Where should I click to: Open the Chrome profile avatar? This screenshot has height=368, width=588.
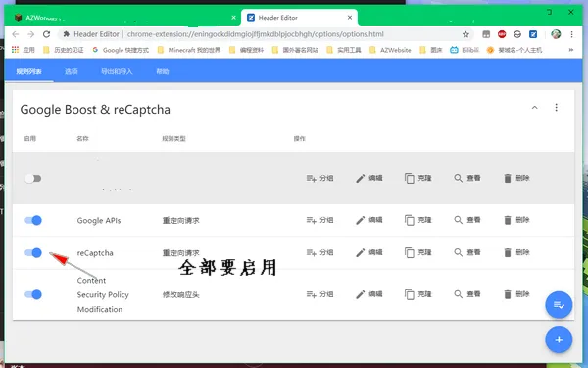click(556, 34)
